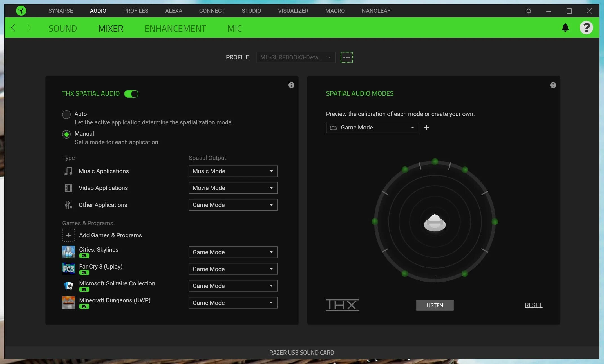Expand the Music Applications spatial output dropdown
The width and height of the screenshot is (604, 364).
pos(233,171)
